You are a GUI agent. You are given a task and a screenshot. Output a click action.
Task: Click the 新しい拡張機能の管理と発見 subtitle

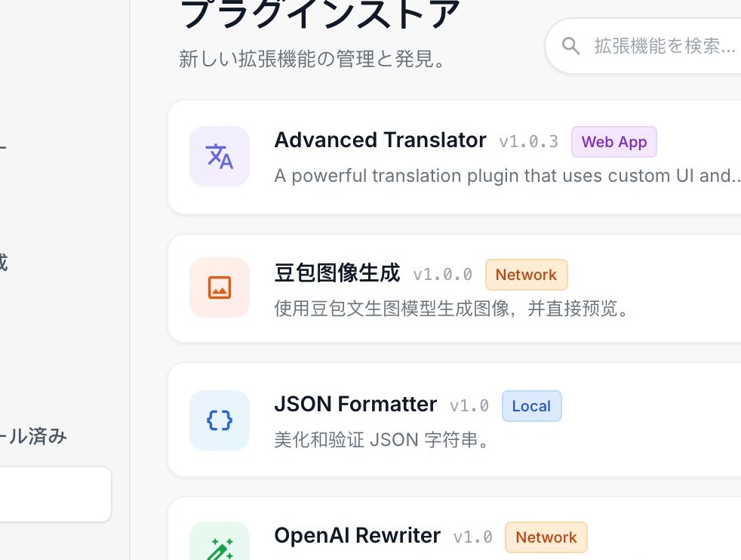click(x=312, y=59)
